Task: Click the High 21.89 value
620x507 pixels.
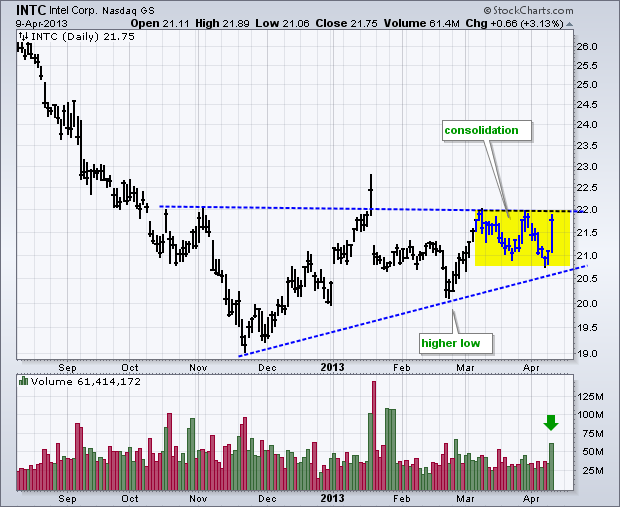Action: click(222, 23)
